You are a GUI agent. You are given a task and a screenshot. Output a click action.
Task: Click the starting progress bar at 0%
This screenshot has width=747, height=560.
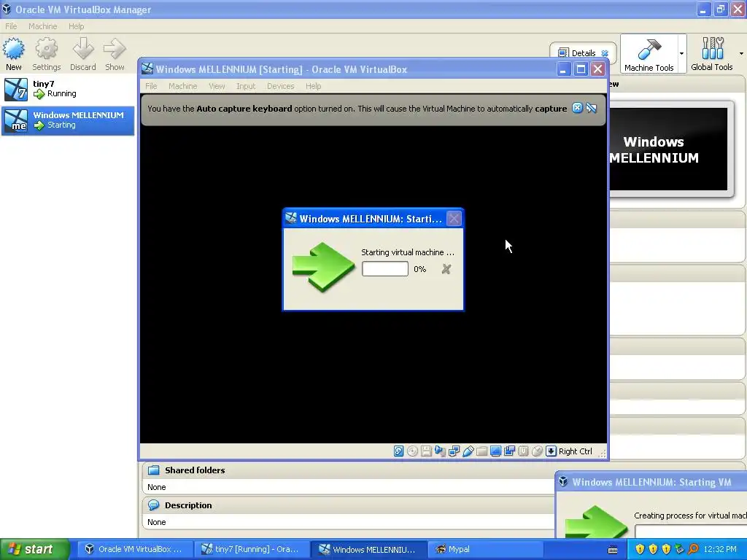click(x=385, y=269)
